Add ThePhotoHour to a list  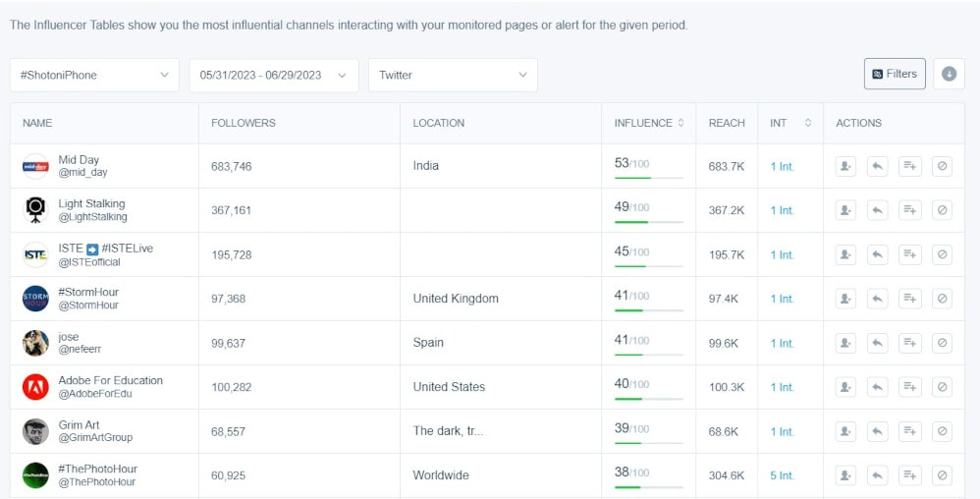coord(910,475)
